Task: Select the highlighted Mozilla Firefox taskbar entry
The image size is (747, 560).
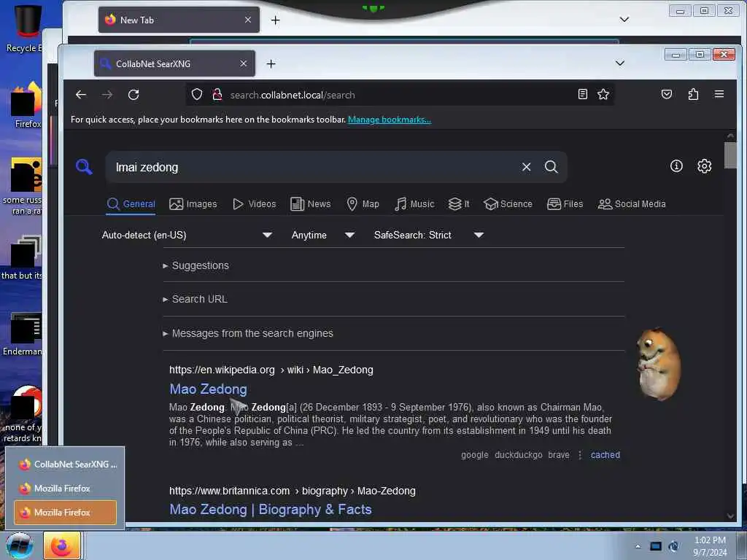Action: click(x=65, y=513)
